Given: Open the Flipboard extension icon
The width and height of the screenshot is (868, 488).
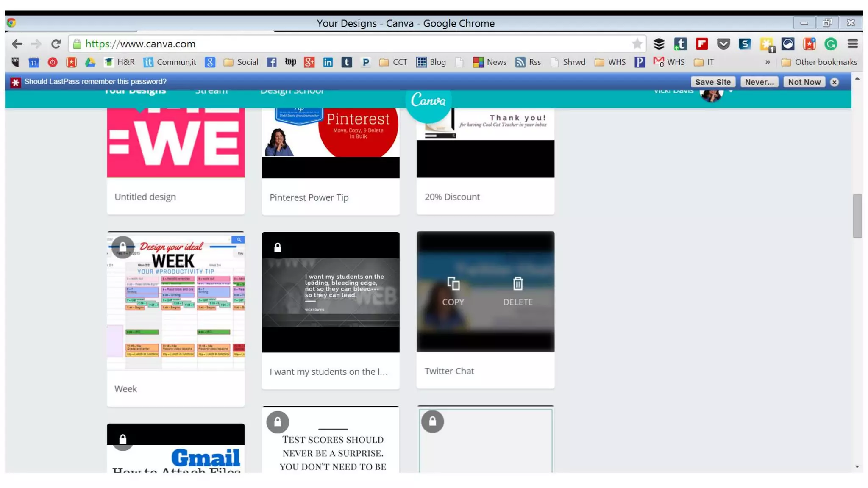Looking at the screenshot, I should click(x=702, y=44).
